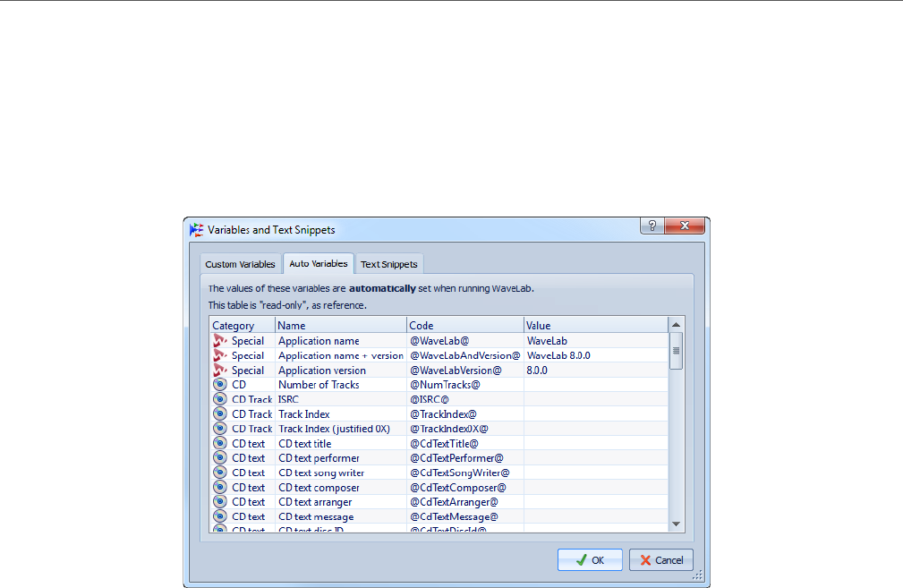Click the 'WaveLab 8.0.0' value cell
The height and width of the screenshot is (588, 903).
click(x=596, y=355)
